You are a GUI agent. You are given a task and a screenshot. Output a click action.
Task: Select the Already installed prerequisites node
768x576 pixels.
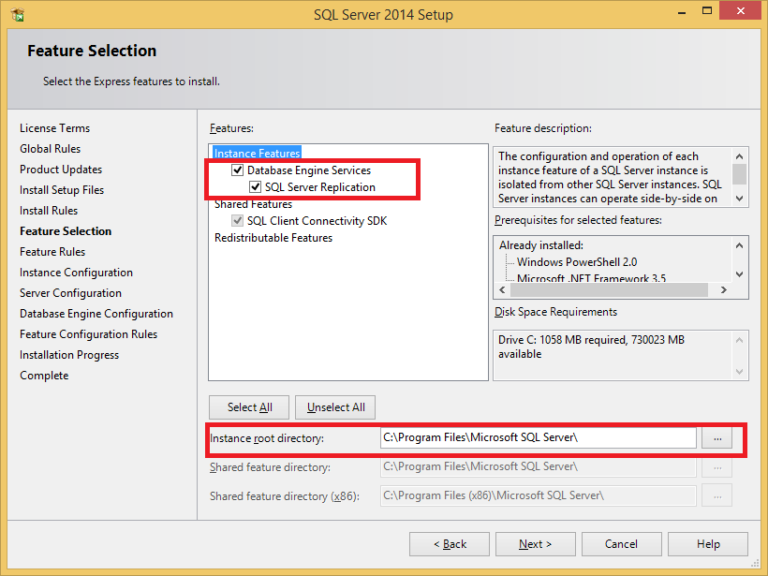pyautogui.click(x=541, y=245)
